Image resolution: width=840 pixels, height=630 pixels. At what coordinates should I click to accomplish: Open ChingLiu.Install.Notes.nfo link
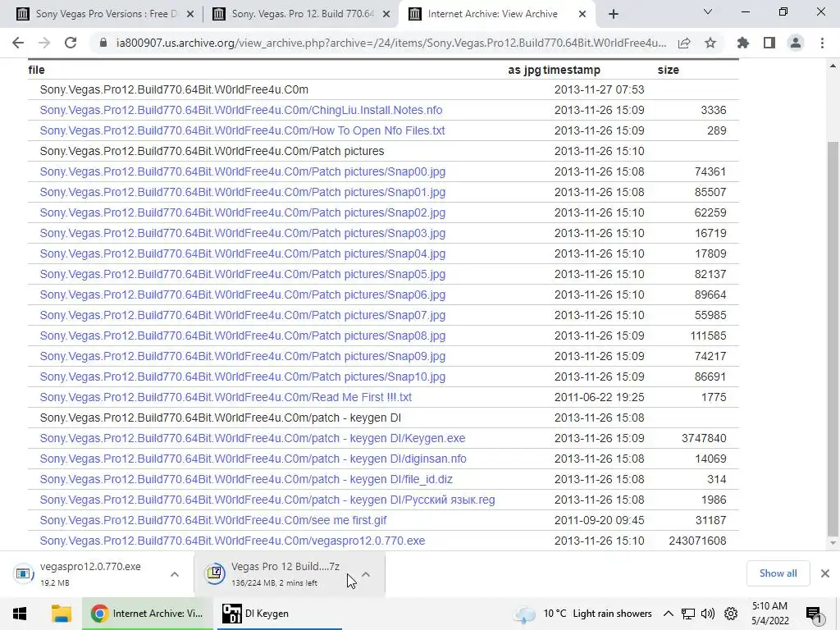[241, 110]
